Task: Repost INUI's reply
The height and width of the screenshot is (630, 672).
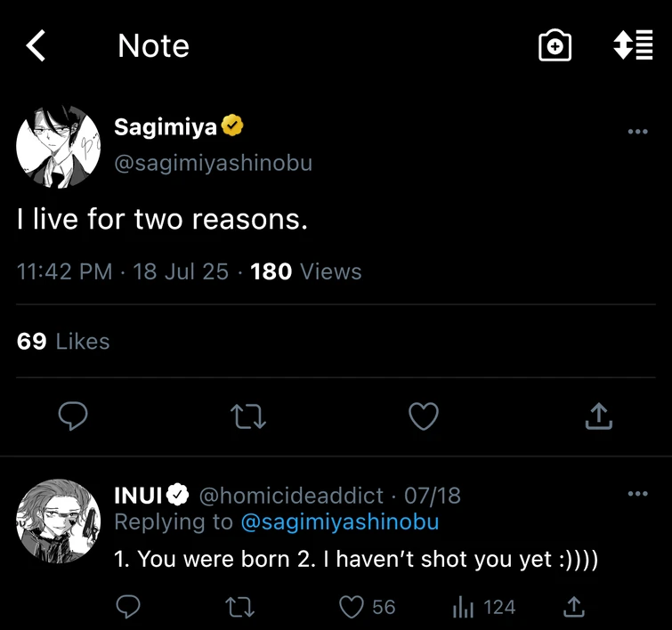Action: (x=239, y=607)
